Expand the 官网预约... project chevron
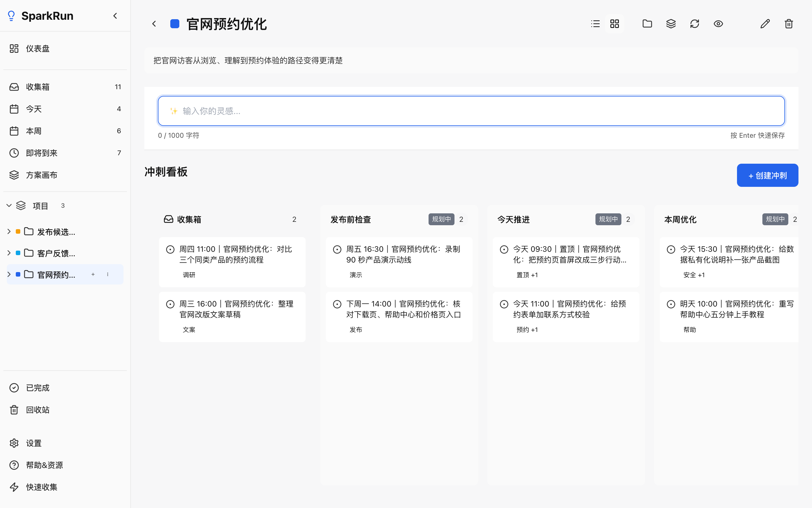This screenshot has width=812, height=508. coord(9,275)
